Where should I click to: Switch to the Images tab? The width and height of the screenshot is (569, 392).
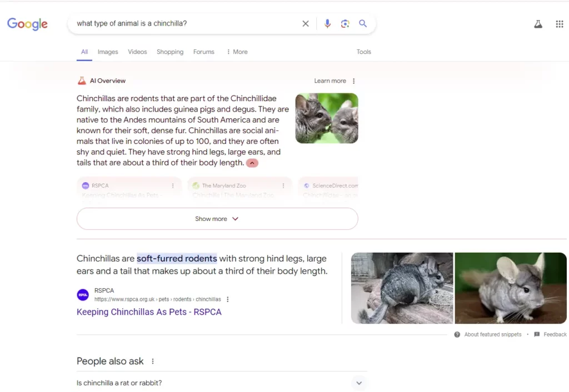[108, 52]
